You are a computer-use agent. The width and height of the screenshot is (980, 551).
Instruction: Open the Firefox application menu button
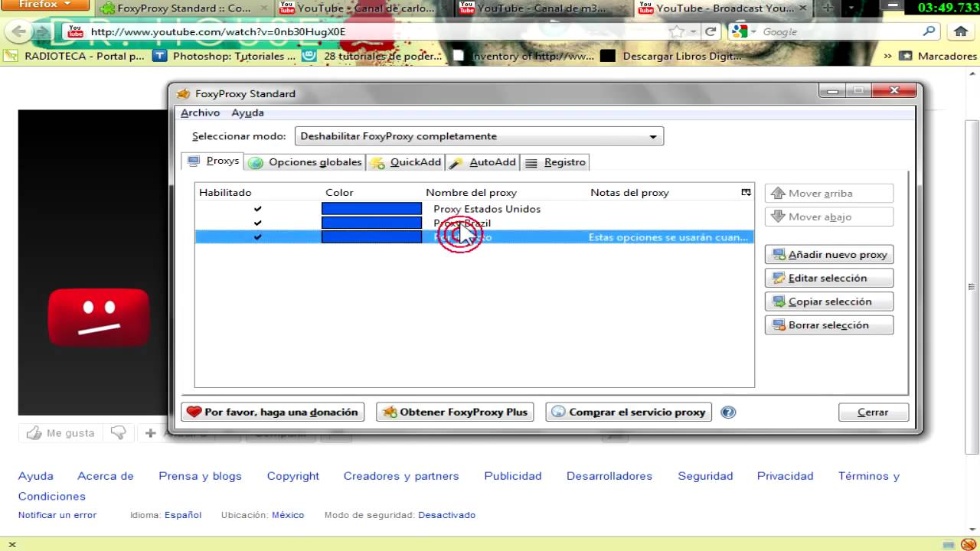pyautogui.click(x=45, y=5)
